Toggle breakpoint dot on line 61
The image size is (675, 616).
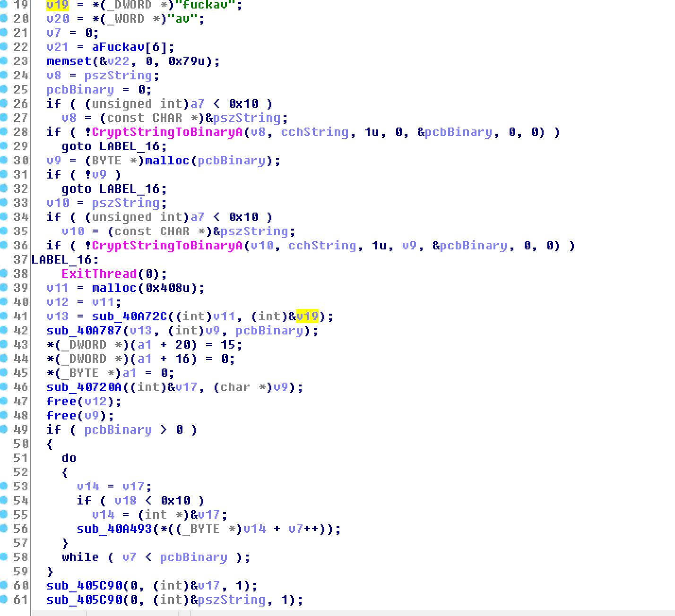coord(4,599)
